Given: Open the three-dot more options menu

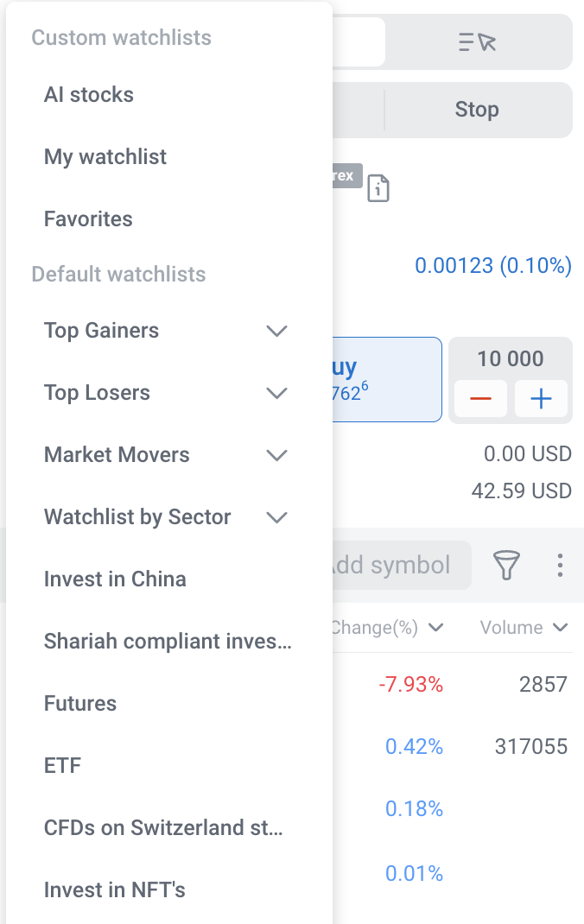Looking at the screenshot, I should (560, 566).
